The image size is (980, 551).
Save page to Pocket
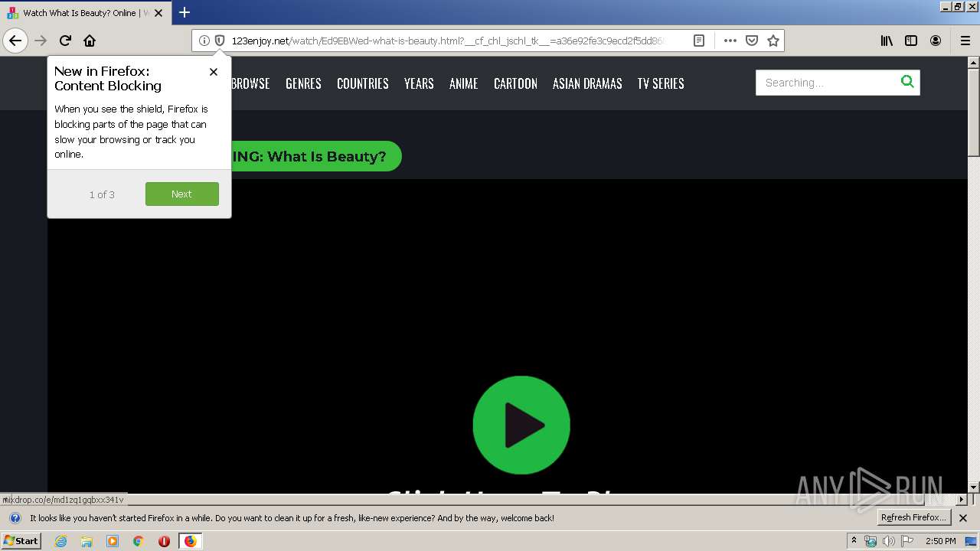pos(752,41)
